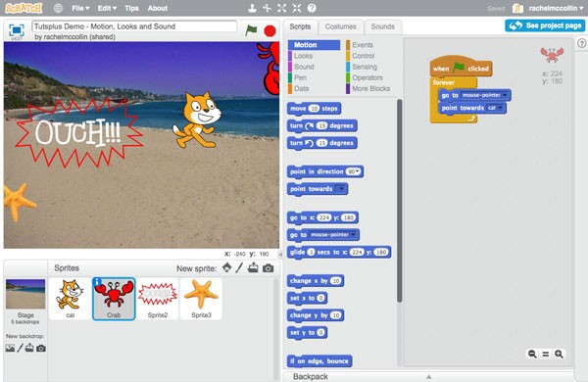Viewport: 588px width, 382px height.
Task: Zoom out the scripts area
Action: coord(532,354)
